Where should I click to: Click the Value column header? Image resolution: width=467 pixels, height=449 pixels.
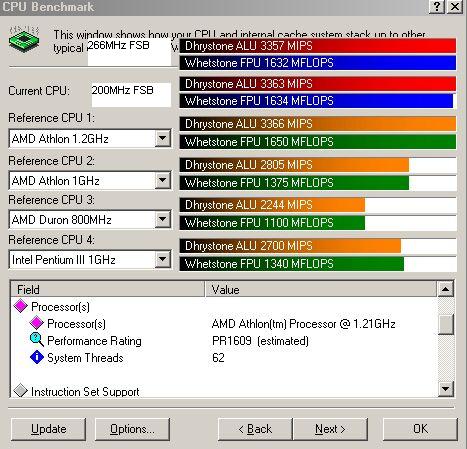point(321,289)
